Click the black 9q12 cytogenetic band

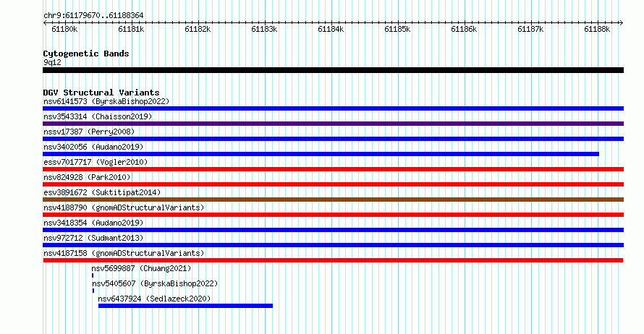[x=333, y=70]
